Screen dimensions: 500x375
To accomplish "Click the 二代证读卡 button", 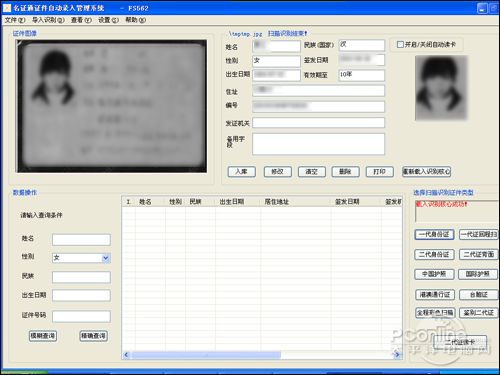I will pyautogui.click(x=460, y=342).
